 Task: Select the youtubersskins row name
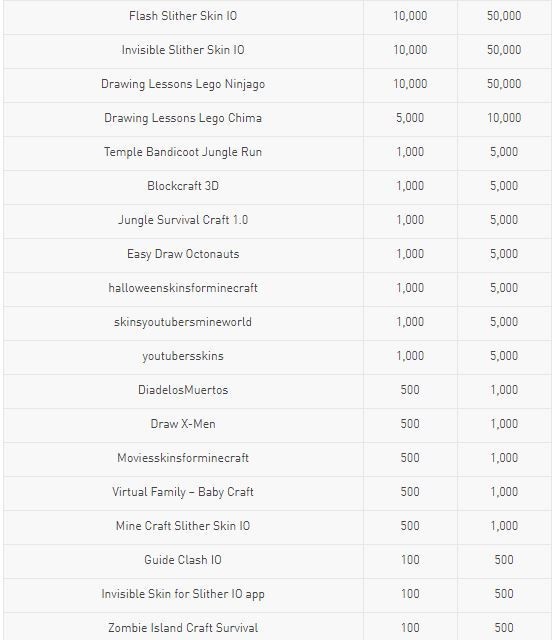(183, 356)
